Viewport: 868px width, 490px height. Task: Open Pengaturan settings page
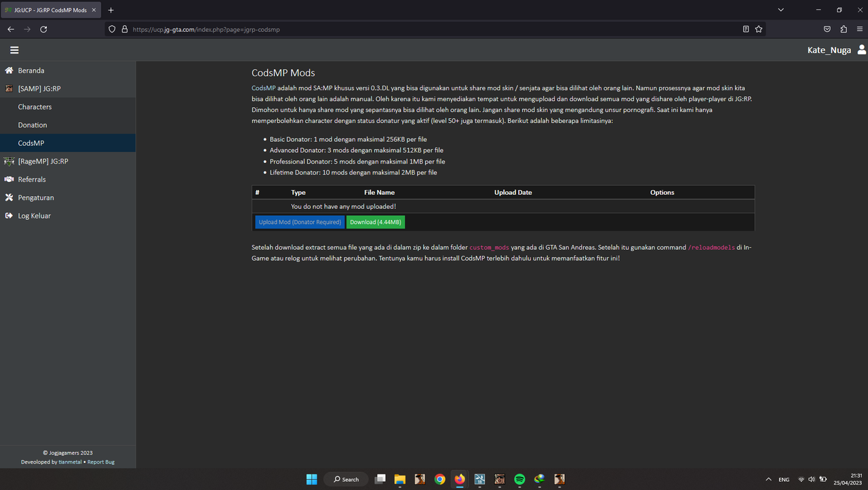pos(68,197)
